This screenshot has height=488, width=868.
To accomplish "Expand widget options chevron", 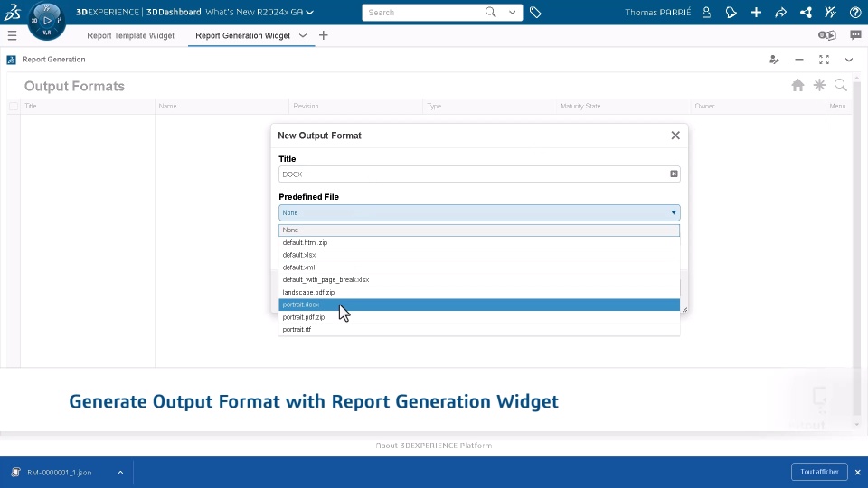I will pos(849,60).
